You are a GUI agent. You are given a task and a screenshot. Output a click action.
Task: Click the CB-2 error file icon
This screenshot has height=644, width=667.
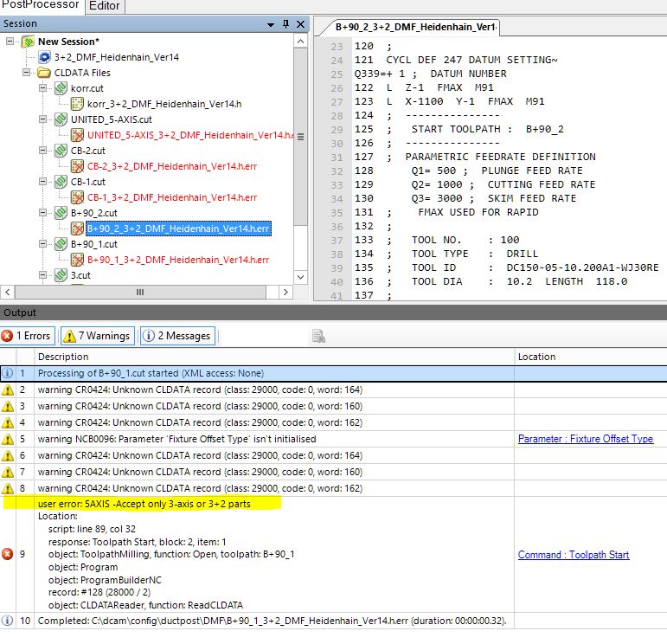[x=77, y=166]
